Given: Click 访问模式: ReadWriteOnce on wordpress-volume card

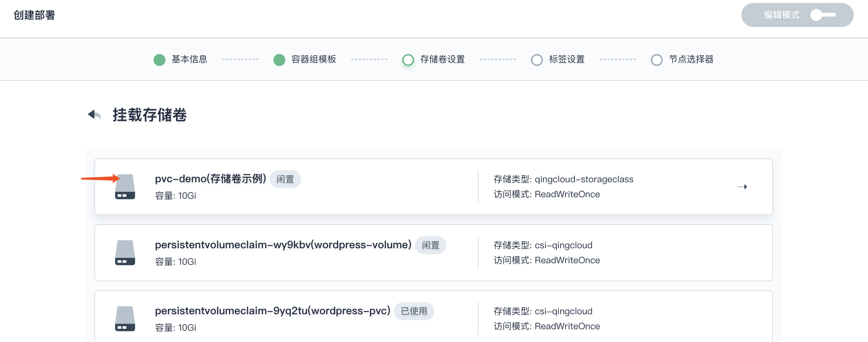Looking at the screenshot, I should [x=547, y=260].
